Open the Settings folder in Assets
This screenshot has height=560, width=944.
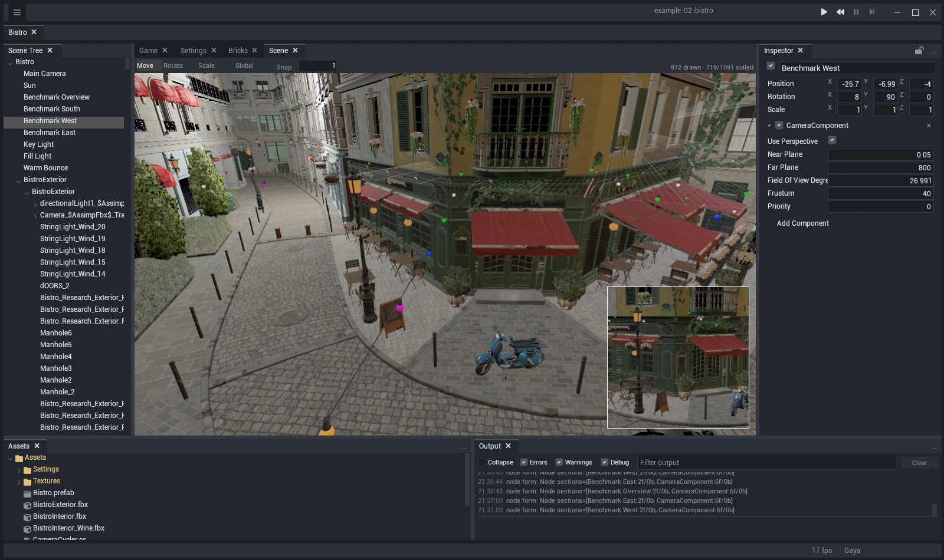(46, 469)
